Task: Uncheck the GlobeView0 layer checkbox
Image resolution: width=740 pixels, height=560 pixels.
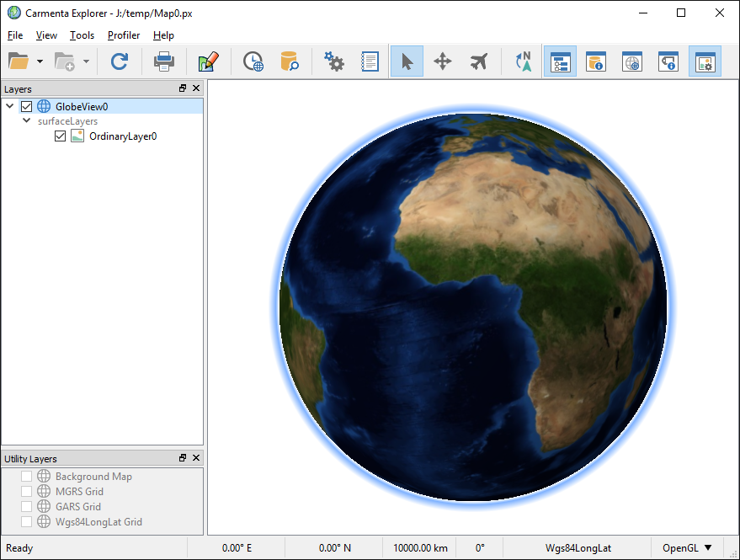Action: [26, 106]
